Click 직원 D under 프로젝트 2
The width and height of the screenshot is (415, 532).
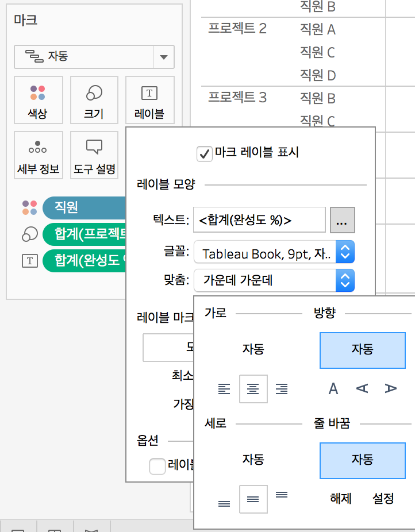pyautogui.click(x=318, y=75)
